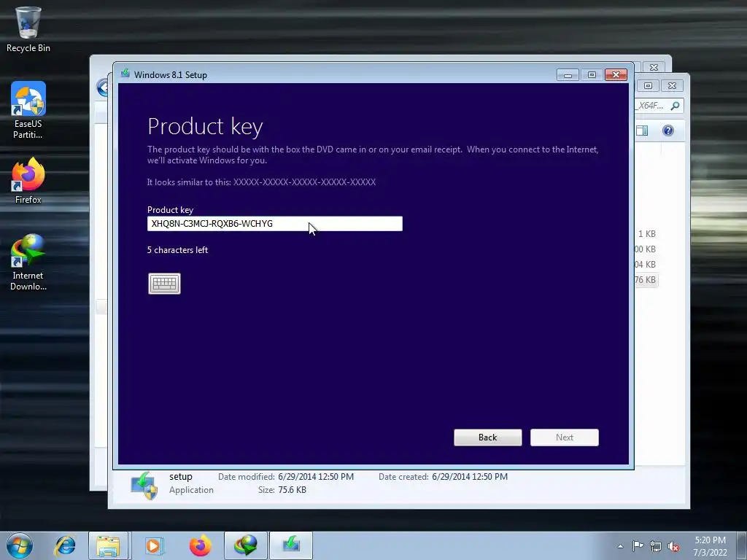Click the Windows 8.1 Setup title icon
747x560 pixels.
[125, 74]
